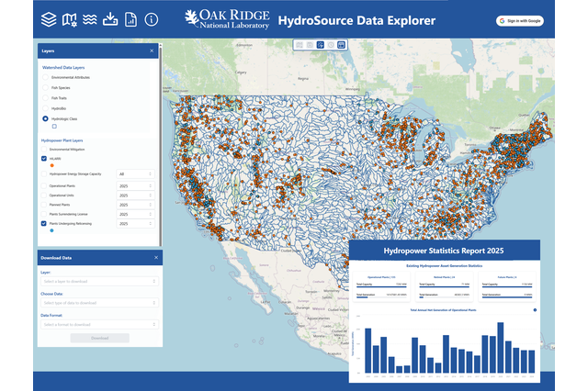Select the Fish Traits radio button
The height and width of the screenshot is (391, 588).
coord(45,98)
